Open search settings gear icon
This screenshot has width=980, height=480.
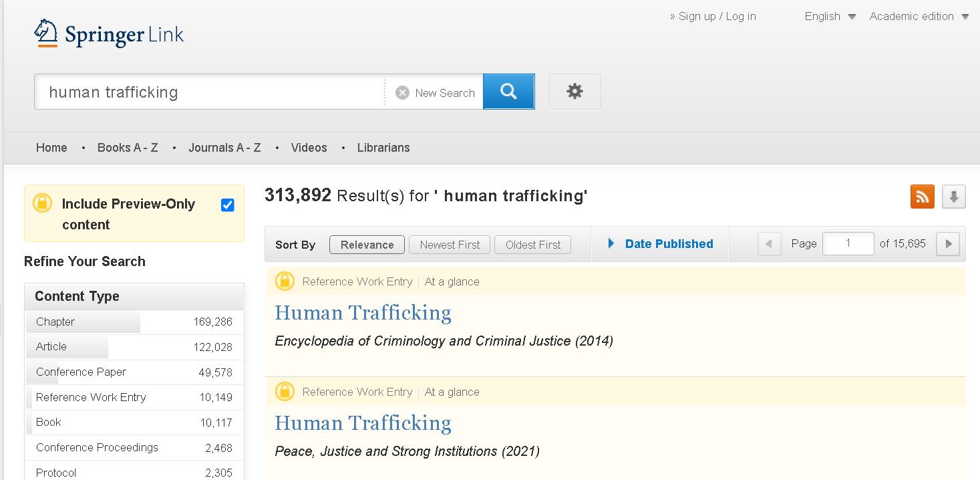(575, 92)
